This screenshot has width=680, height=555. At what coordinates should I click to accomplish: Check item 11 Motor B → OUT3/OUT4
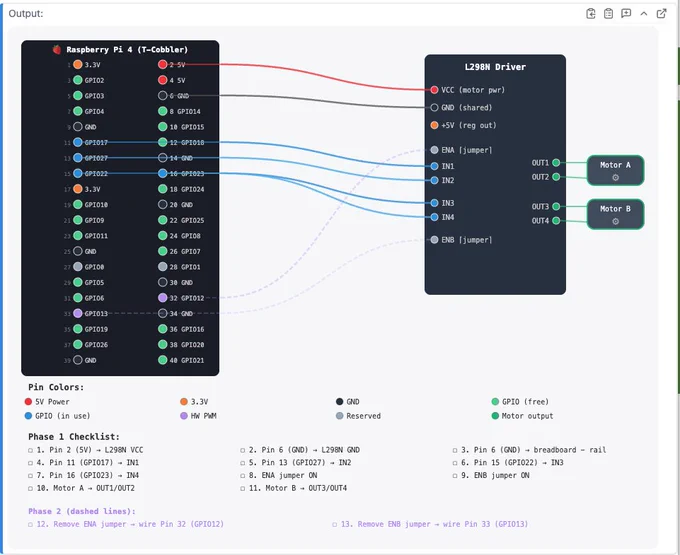pyautogui.click(x=242, y=489)
